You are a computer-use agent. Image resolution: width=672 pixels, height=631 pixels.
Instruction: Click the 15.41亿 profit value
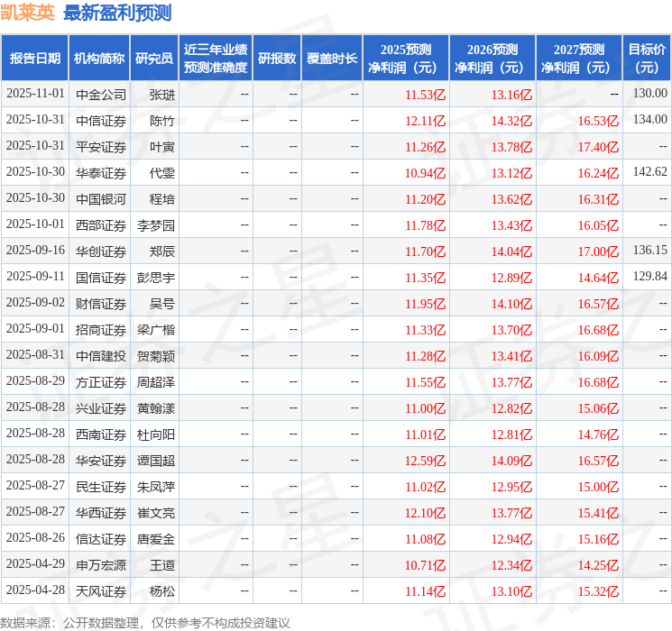[x=598, y=513]
